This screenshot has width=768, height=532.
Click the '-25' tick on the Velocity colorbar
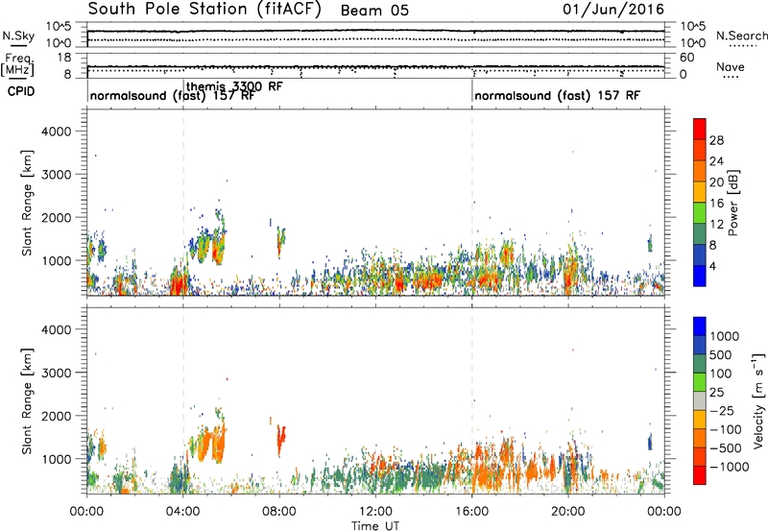(x=722, y=411)
